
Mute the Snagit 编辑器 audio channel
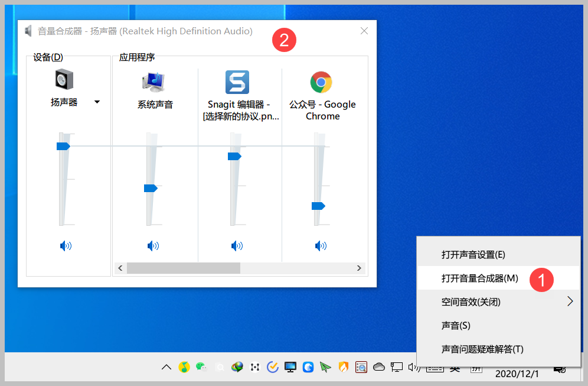237,246
